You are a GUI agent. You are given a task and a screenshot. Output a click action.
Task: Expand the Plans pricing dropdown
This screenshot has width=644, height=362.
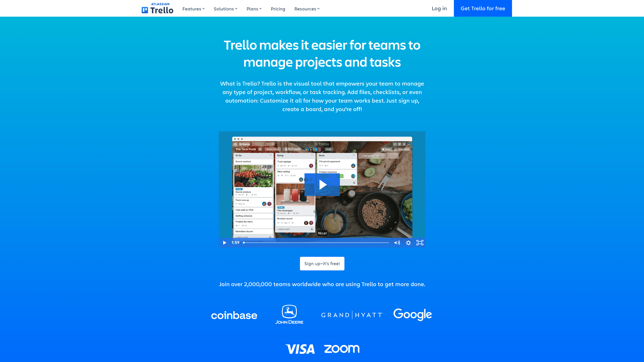pyautogui.click(x=254, y=8)
